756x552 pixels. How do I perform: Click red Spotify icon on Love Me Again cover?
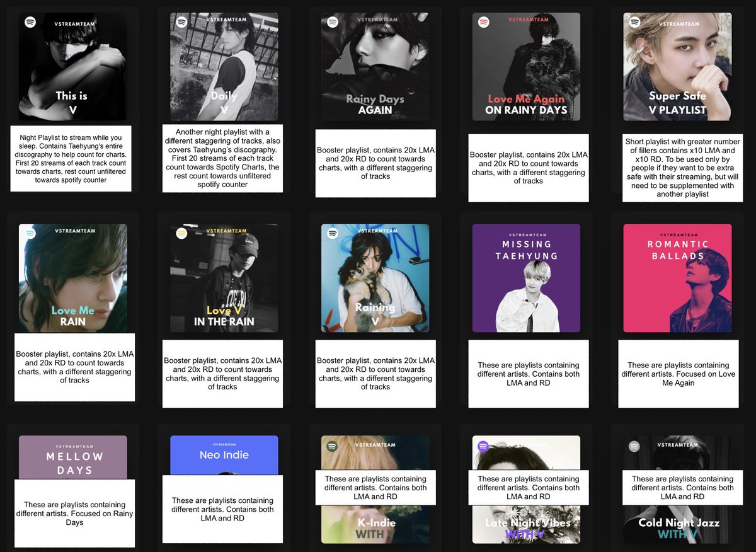tap(484, 22)
